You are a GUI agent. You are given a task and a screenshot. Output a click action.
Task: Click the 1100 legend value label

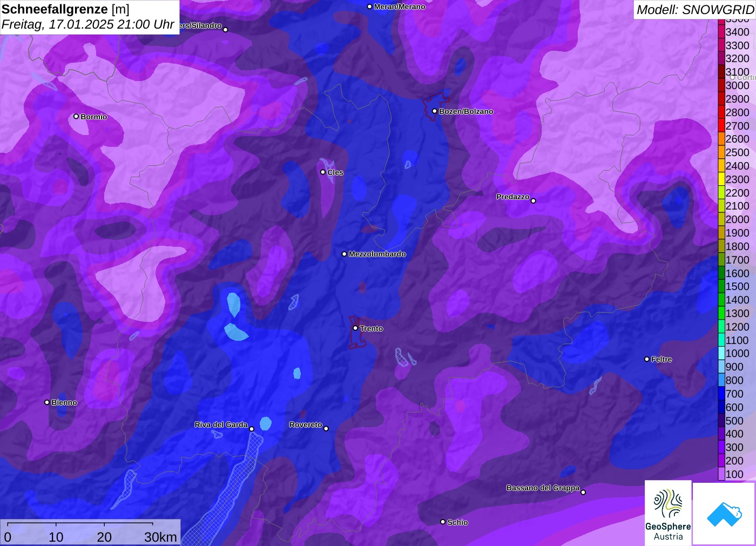tap(738, 340)
